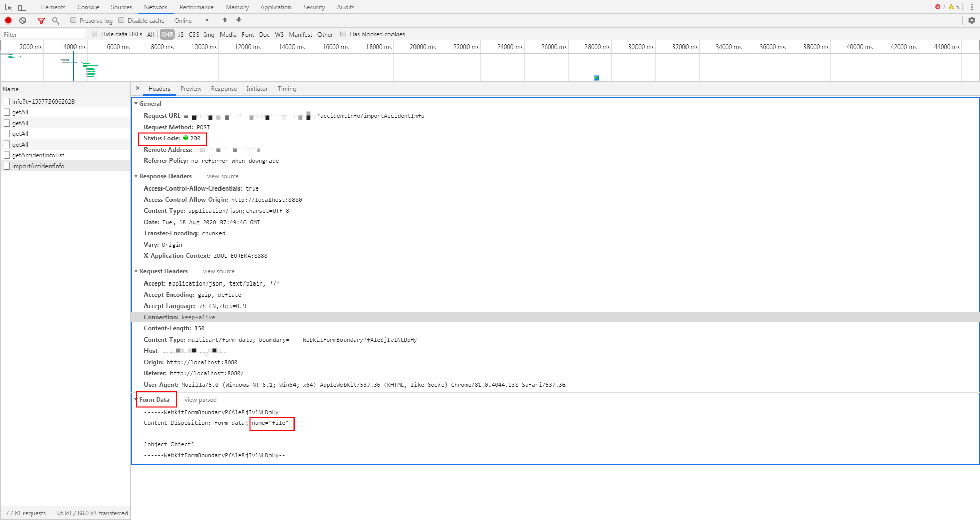Show the Initiator tab of request
This screenshot has height=520, width=980.
pyautogui.click(x=257, y=88)
